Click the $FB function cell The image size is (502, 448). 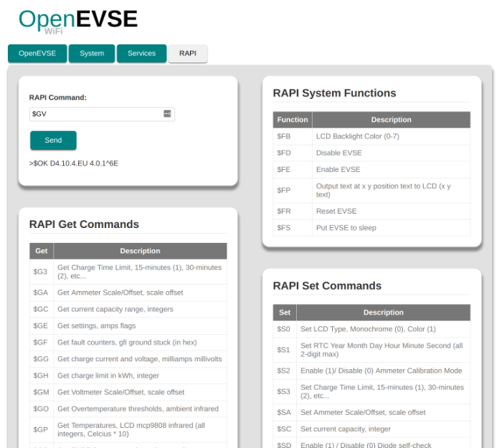pos(293,136)
